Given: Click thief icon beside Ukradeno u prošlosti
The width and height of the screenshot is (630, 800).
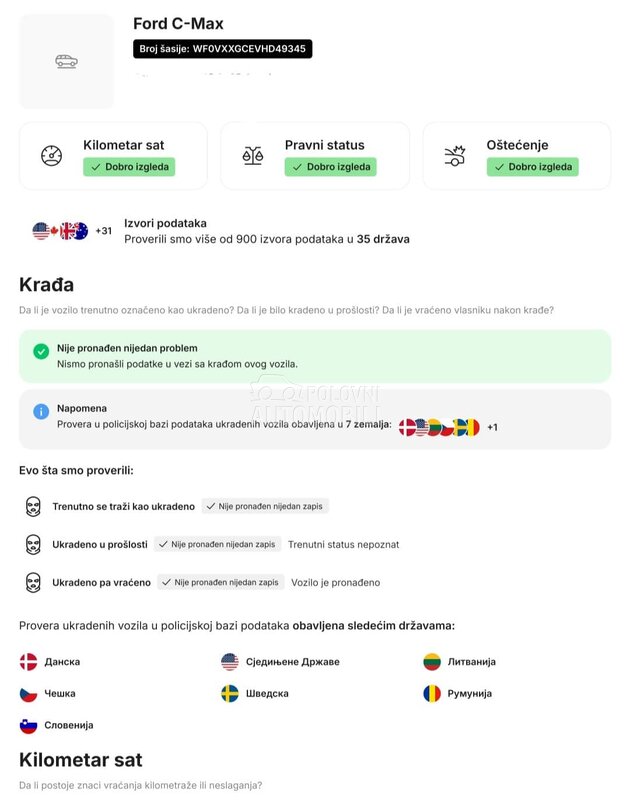Looking at the screenshot, I should coord(33,545).
